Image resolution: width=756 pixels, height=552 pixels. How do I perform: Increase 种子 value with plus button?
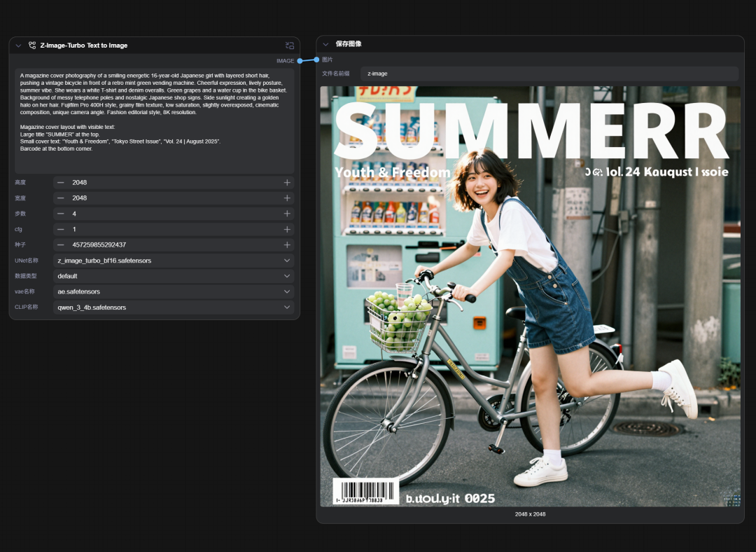[x=287, y=245]
